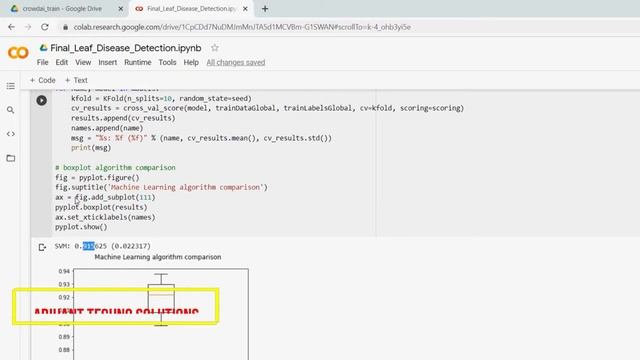
Task: Go back in the browser
Action: pos(11,27)
